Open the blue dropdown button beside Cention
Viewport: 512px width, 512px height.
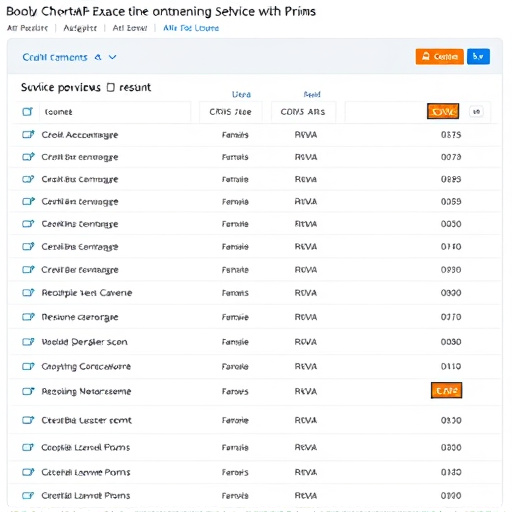(x=478, y=57)
